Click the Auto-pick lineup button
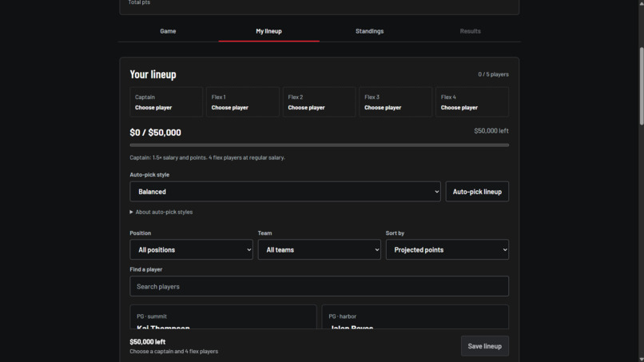 coord(477,192)
